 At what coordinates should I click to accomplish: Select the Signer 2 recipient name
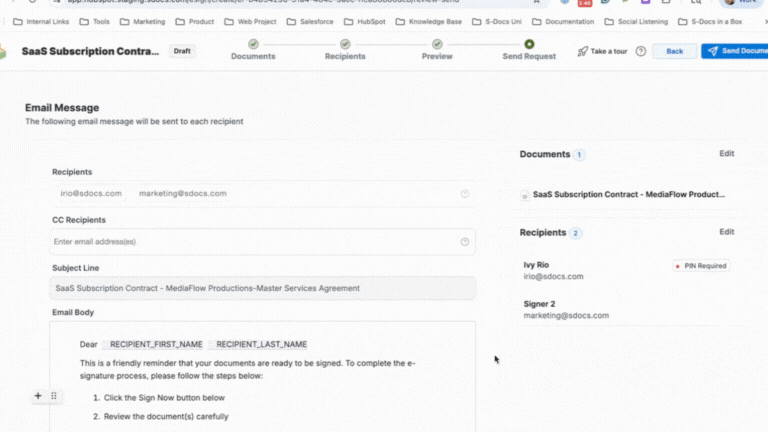click(539, 304)
